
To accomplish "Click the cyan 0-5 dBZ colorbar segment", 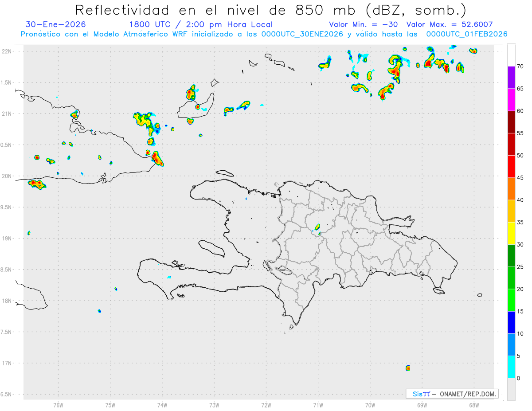I will (x=511, y=367).
